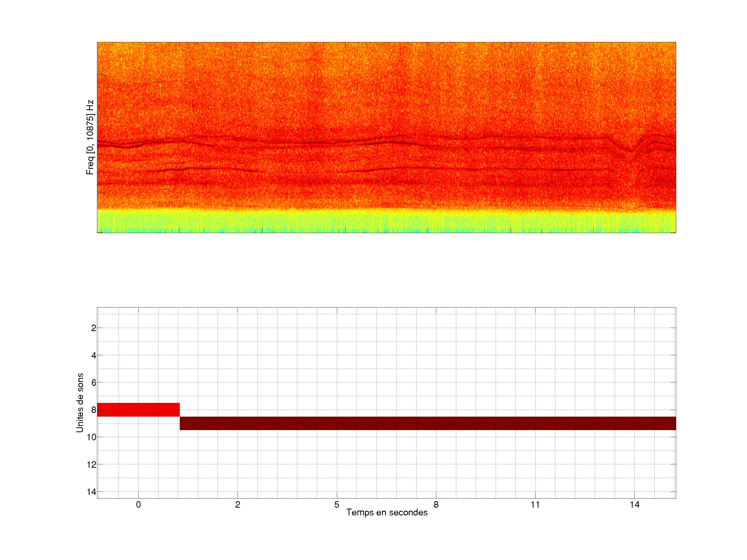Screen dimensions: 747x560
Task: Click the y-axis tick label '4'
Action: (x=94, y=355)
